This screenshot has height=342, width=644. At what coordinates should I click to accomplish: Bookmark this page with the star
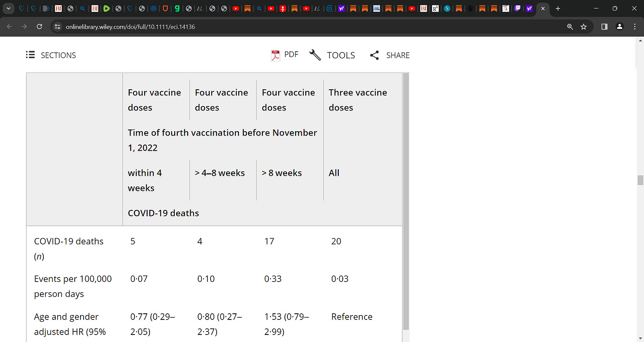[583, 27]
